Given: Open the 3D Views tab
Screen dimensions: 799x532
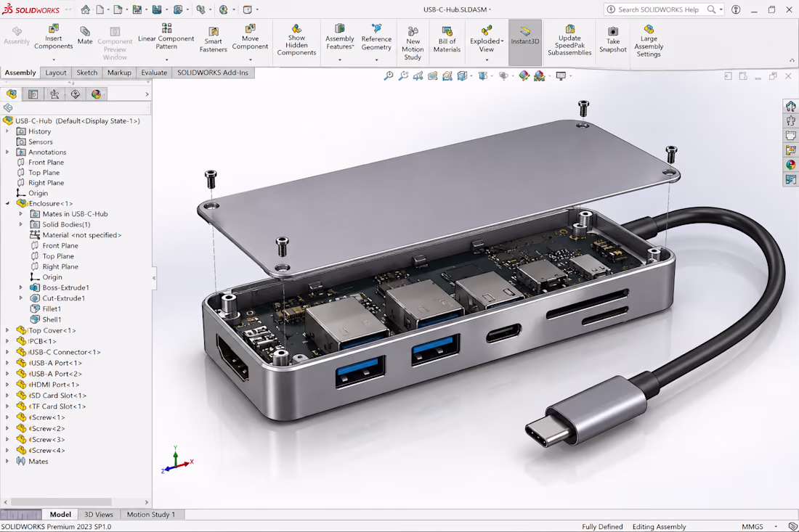Looking at the screenshot, I should pyautogui.click(x=98, y=515).
